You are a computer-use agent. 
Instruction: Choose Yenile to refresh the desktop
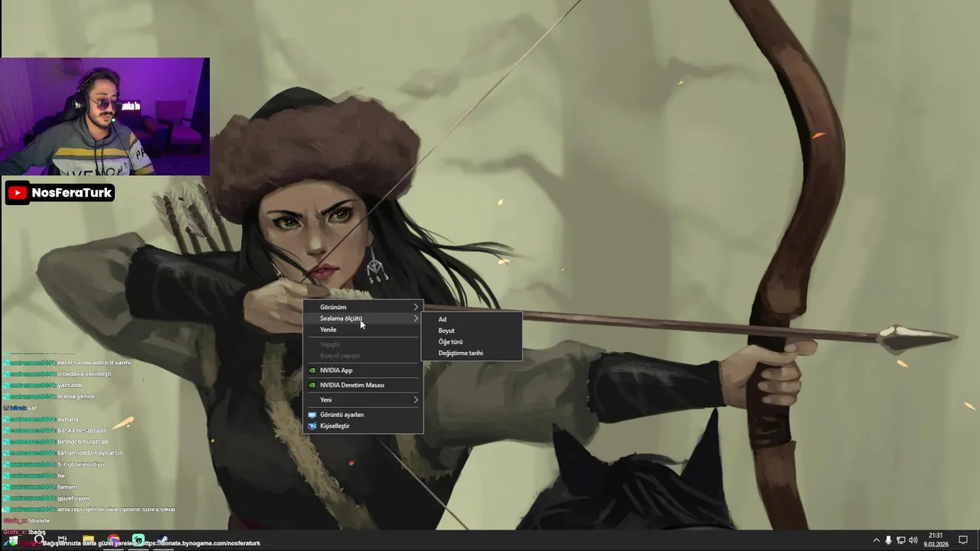[x=363, y=329]
